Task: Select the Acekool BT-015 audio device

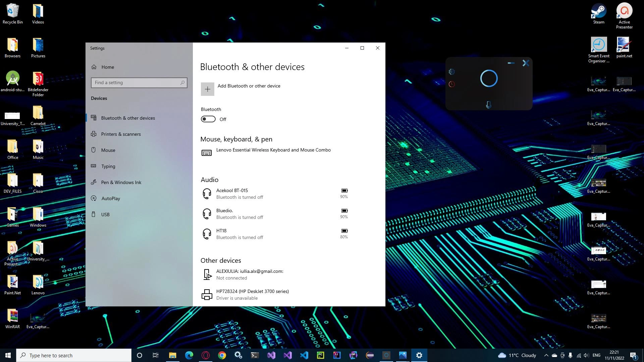Action: [x=275, y=194]
